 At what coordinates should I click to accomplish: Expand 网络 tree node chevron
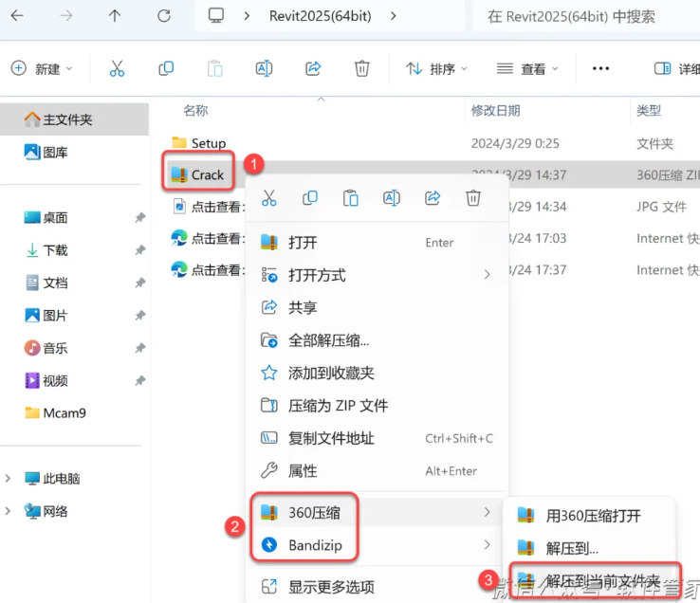tap(8, 511)
